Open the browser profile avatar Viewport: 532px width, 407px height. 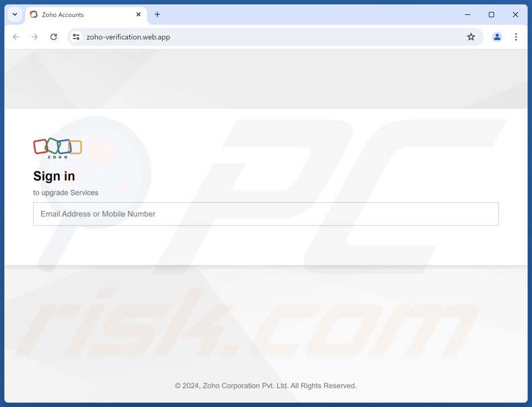coord(497,37)
